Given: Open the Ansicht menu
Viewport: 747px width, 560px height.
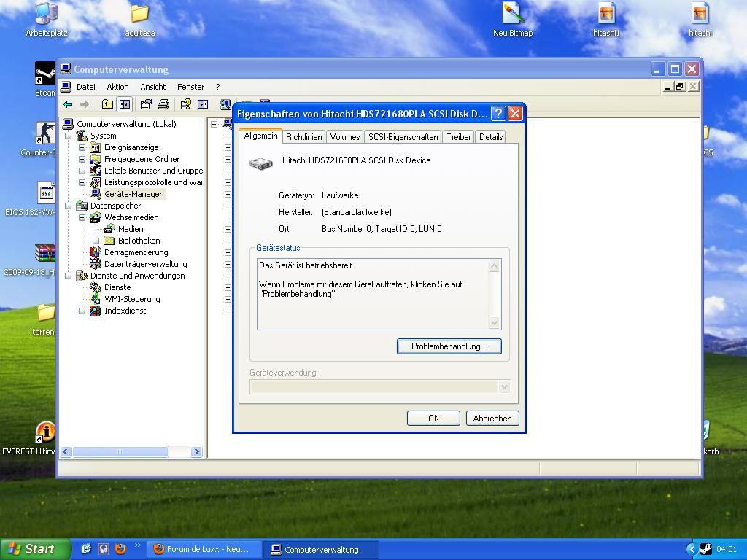Looking at the screenshot, I should [x=153, y=87].
